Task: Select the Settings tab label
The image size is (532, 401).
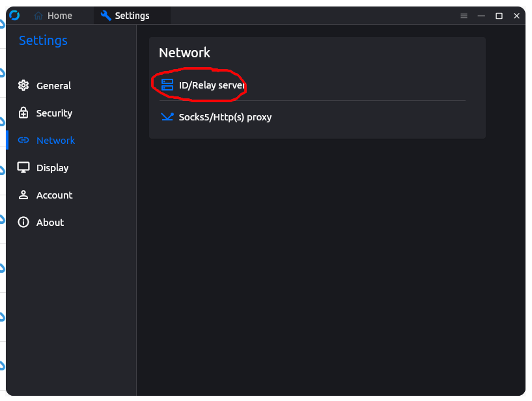Action: point(132,16)
